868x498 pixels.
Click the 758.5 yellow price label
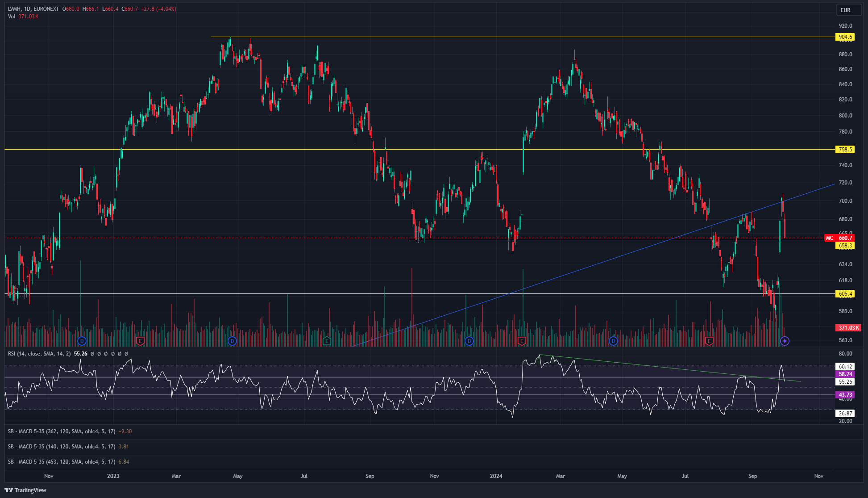(845, 150)
